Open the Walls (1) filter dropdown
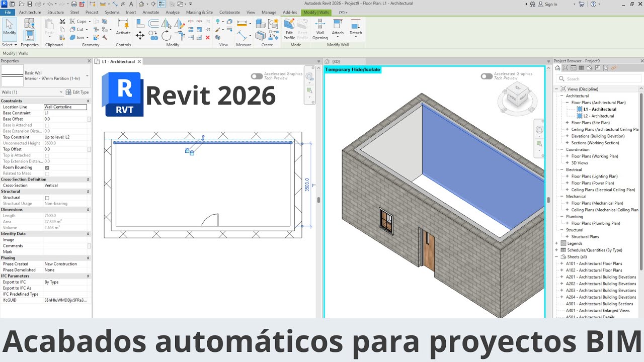The height and width of the screenshot is (362, 644). 61,92
